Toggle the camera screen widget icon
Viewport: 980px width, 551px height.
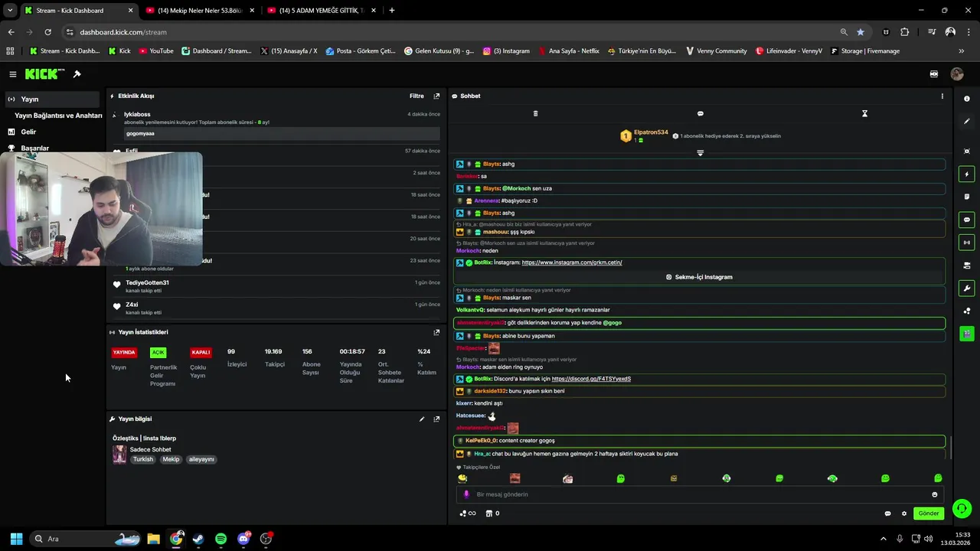tap(966, 266)
